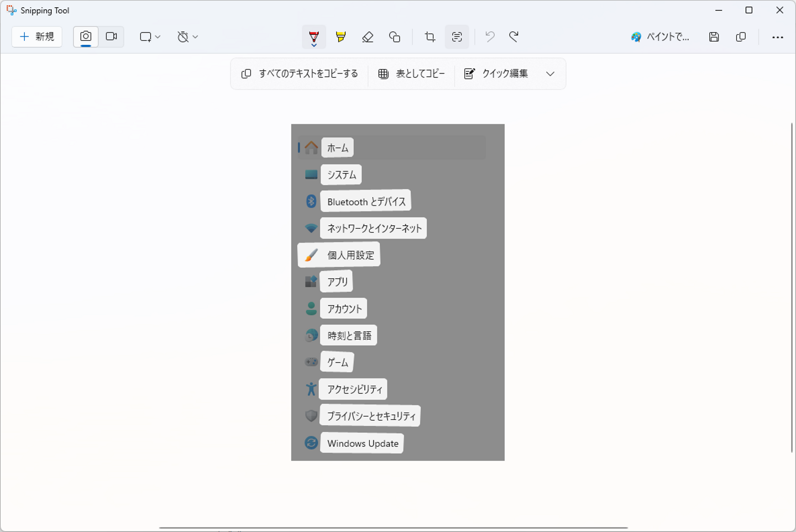Click the home house icon in snip
The width and height of the screenshot is (796, 532).
pyautogui.click(x=311, y=148)
